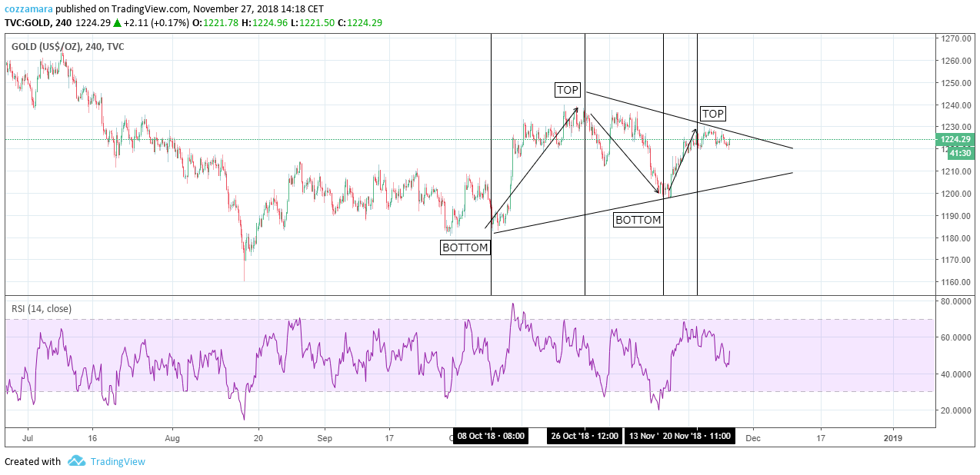
Task: Click the 1240.00 price axis label
Action: [957, 105]
